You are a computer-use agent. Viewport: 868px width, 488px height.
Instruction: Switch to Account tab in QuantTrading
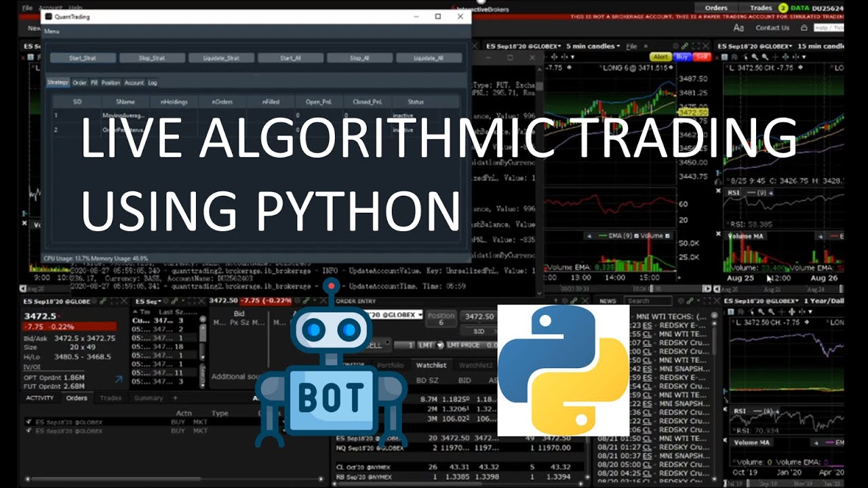tap(134, 83)
